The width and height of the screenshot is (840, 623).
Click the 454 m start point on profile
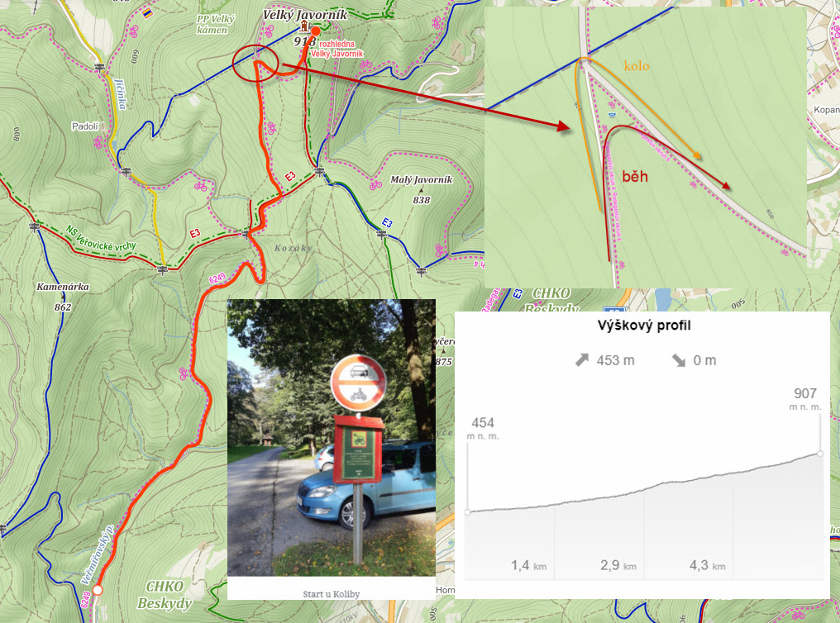pos(468,512)
